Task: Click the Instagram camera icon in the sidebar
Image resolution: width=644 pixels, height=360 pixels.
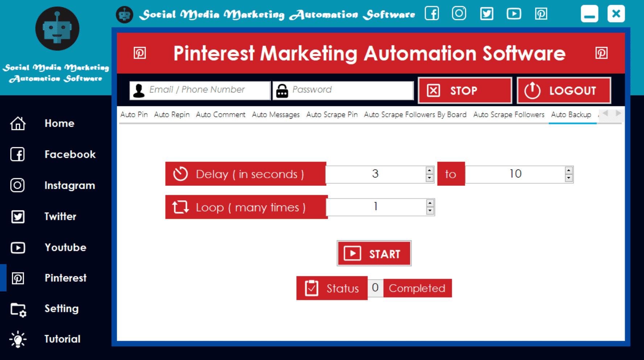Action: [x=17, y=185]
